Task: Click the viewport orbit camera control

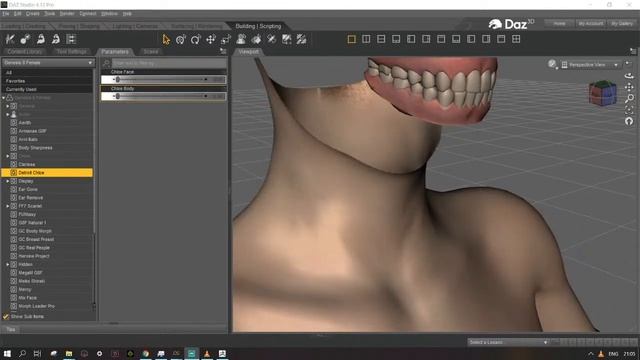Action: pos(629,76)
